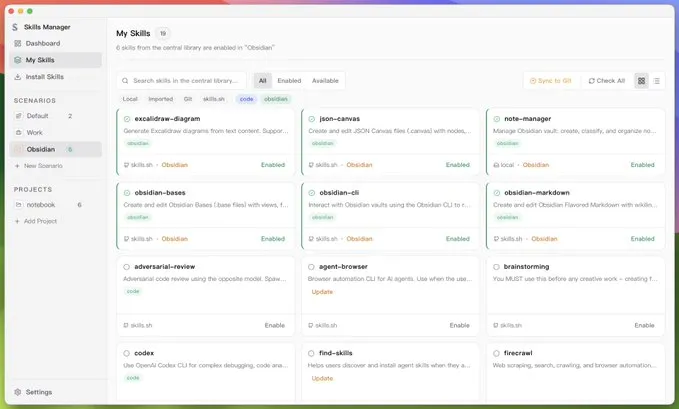Uncheck the excalidraw-diagram enabled circle
Screen dimensions: 679x409
tap(127, 119)
